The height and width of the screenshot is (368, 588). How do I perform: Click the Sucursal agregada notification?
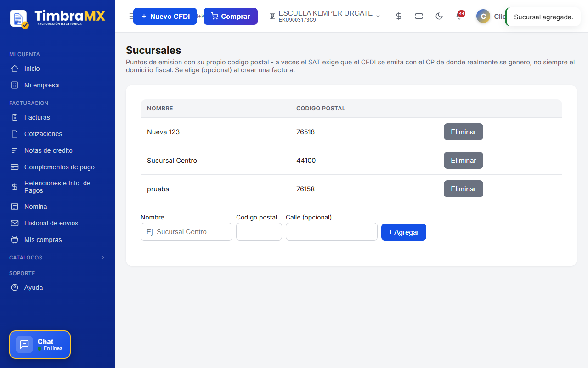tap(543, 17)
